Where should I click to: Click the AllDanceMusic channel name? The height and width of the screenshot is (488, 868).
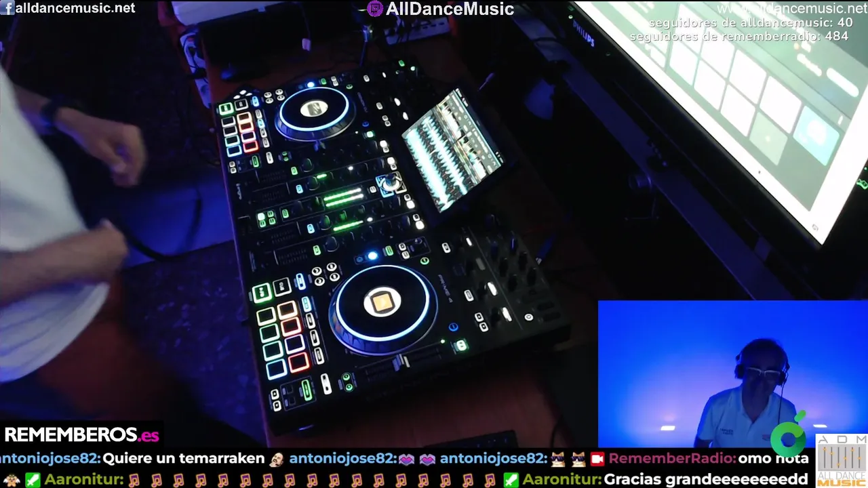(x=450, y=9)
